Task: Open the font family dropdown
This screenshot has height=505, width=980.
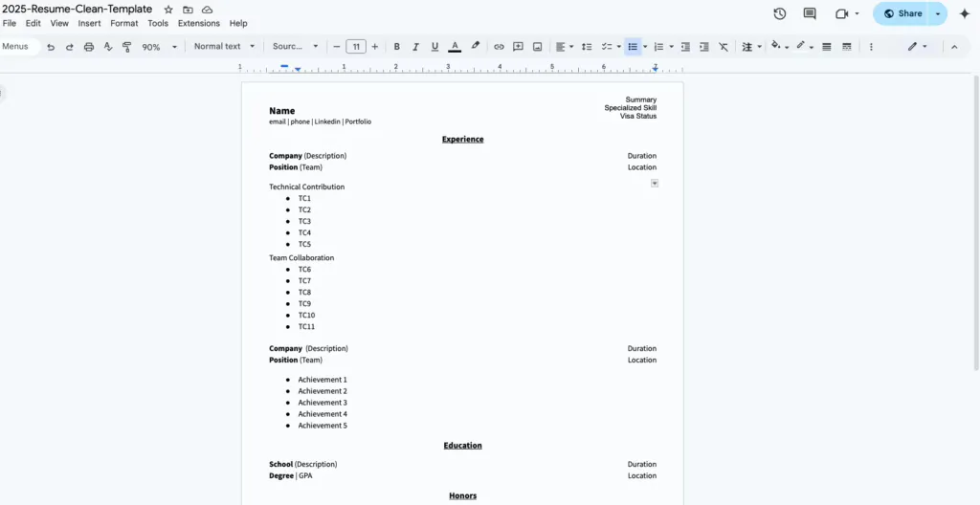Action: tap(295, 46)
